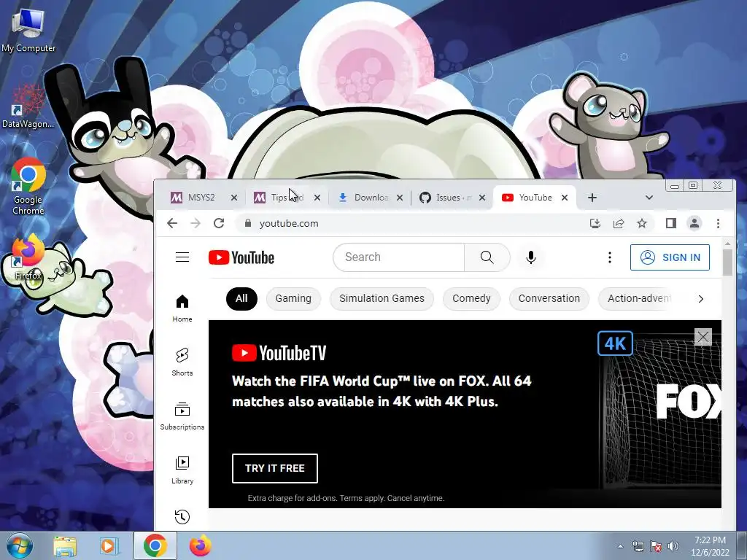Open Library in the sidebar
Screen dimensions: 747x560
182,470
